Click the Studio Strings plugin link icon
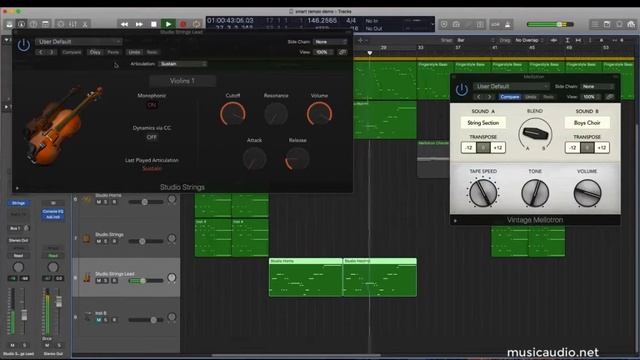 [342, 52]
